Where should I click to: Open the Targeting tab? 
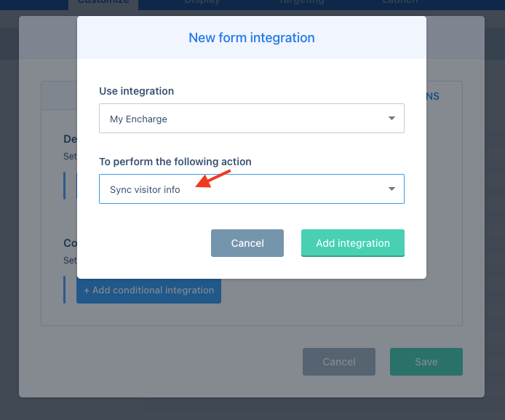tap(301, 3)
